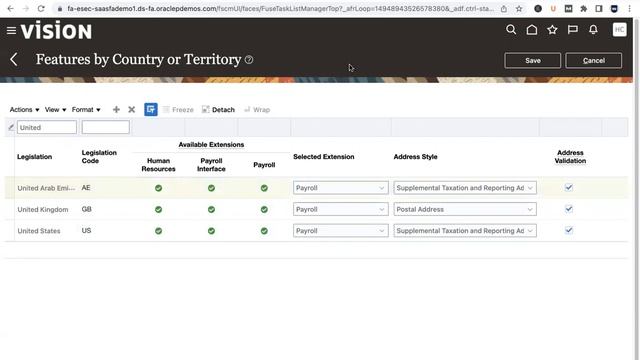Click browser back arrow

(10, 9)
